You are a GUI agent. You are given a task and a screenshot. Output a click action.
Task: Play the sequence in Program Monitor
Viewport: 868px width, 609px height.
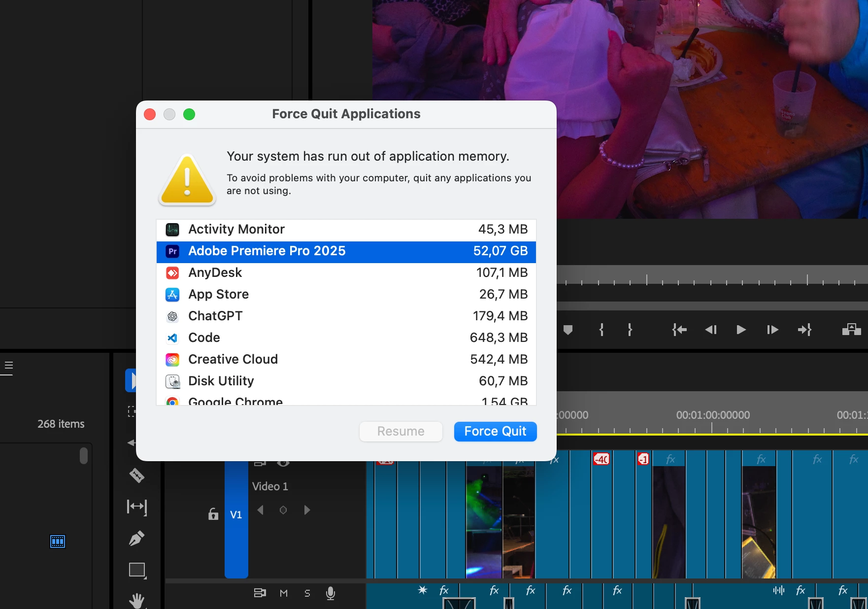tap(741, 330)
